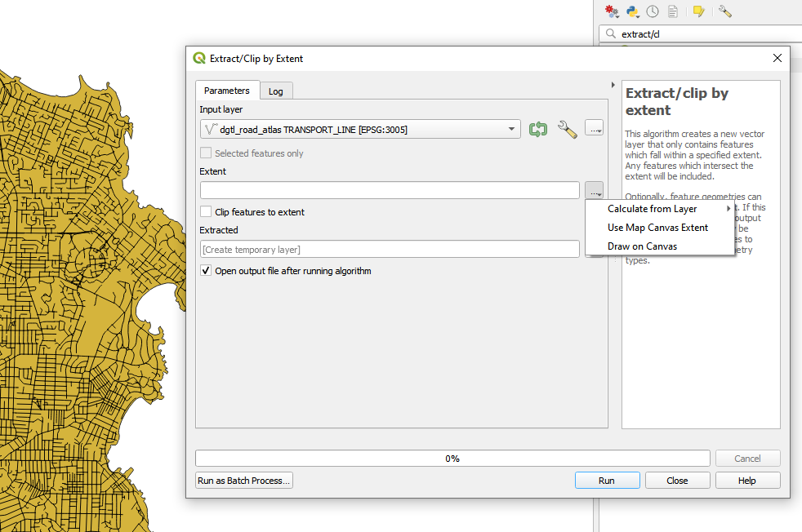The image size is (802, 532).
Task: Click the Python scripts icon
Action: [633, 11]
